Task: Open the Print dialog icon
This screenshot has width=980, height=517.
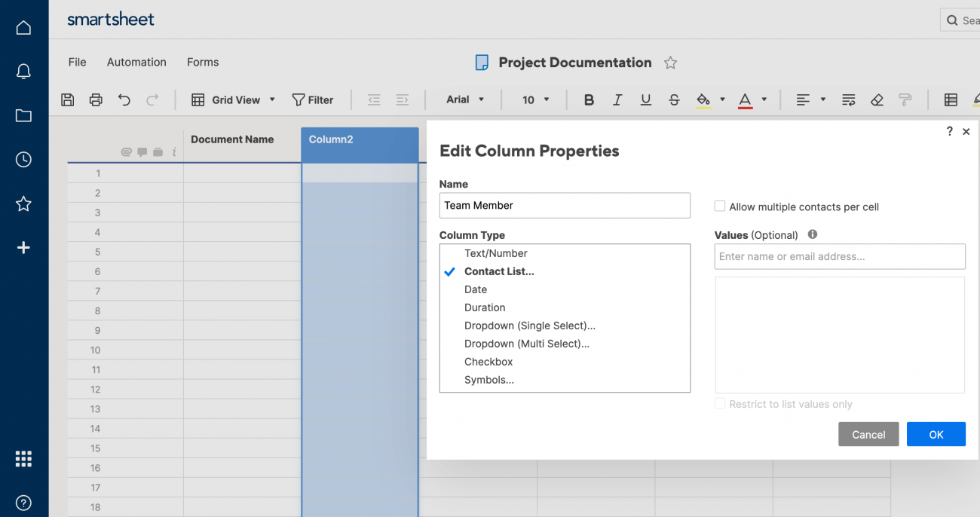Action: (x=96, y=99)
